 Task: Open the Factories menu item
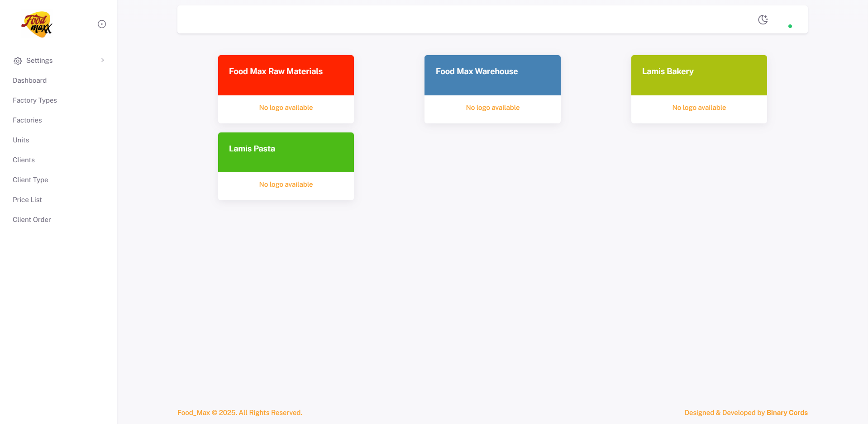(x=27, y=120)
